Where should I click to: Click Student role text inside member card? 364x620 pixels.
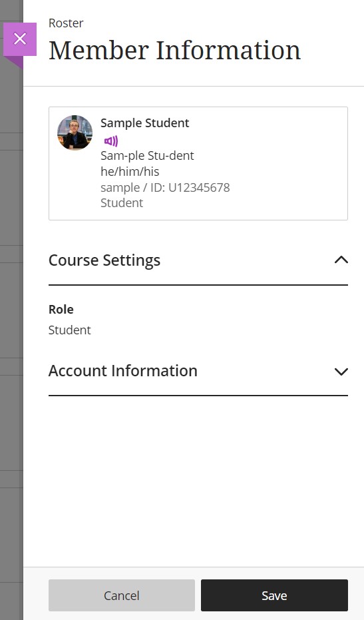(x=122, y=203)
